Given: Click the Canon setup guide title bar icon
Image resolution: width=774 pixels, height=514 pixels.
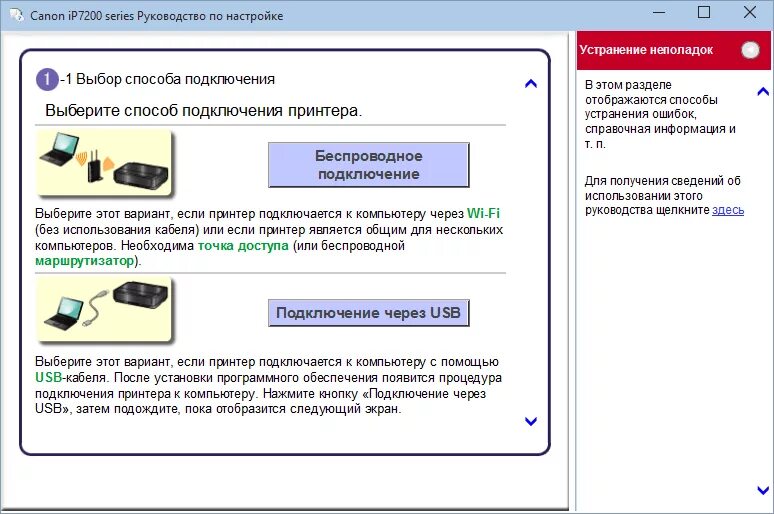Looking at the screenshot, I should click(16, 15).
